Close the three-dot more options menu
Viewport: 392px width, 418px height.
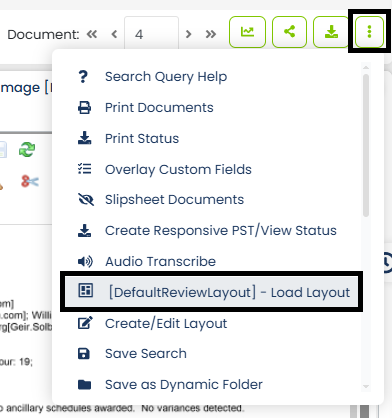(369, 32)
